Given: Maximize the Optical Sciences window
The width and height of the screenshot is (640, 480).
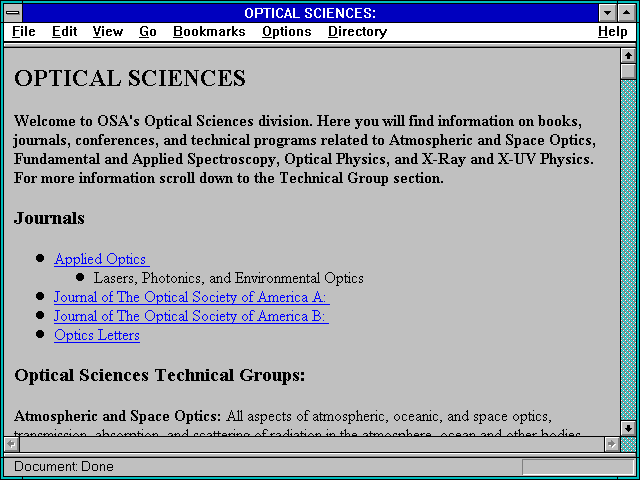Looking at the screenshot, I should [x=626, y=13].
